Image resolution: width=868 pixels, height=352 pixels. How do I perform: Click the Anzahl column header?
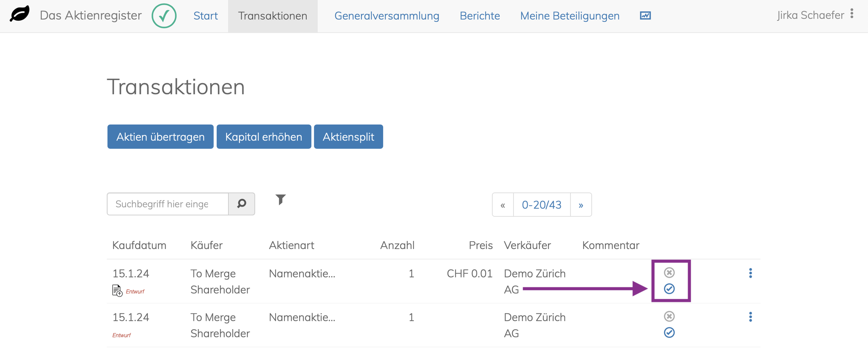[x=397, y=245]
